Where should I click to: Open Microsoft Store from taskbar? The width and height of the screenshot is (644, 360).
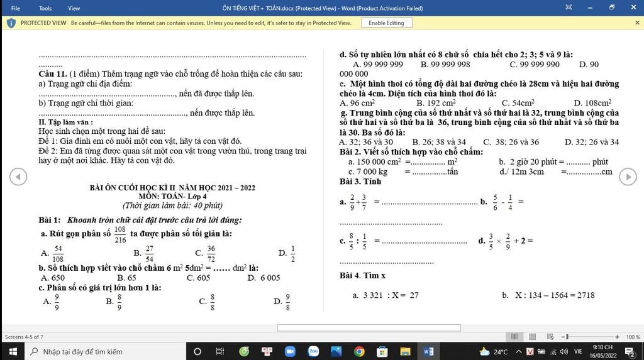pos(382,351)
